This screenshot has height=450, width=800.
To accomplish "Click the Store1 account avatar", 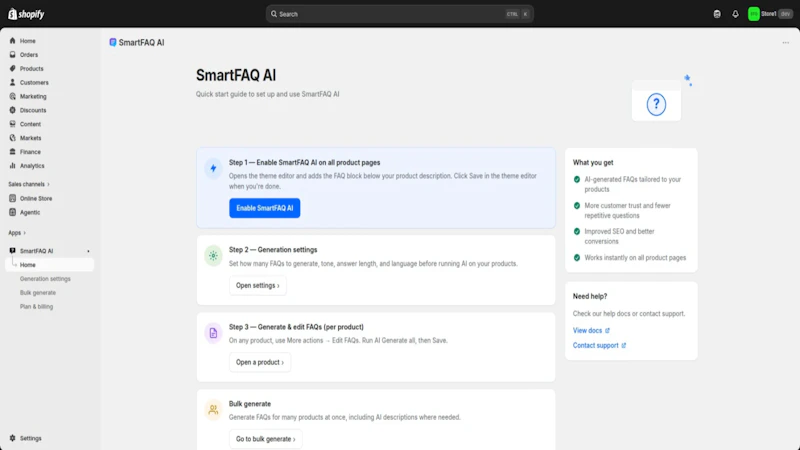I will click(754, 14).
